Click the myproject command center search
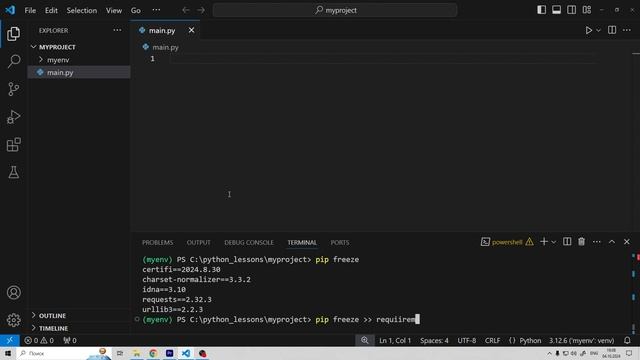This screenshot has width=640, height=360. (x=335, y=10)
